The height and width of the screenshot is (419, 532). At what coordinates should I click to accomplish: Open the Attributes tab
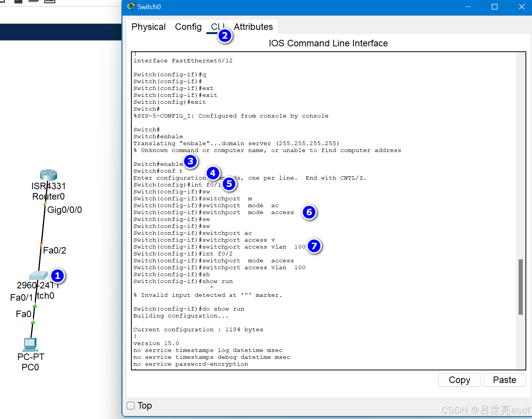tap(253, 27)
